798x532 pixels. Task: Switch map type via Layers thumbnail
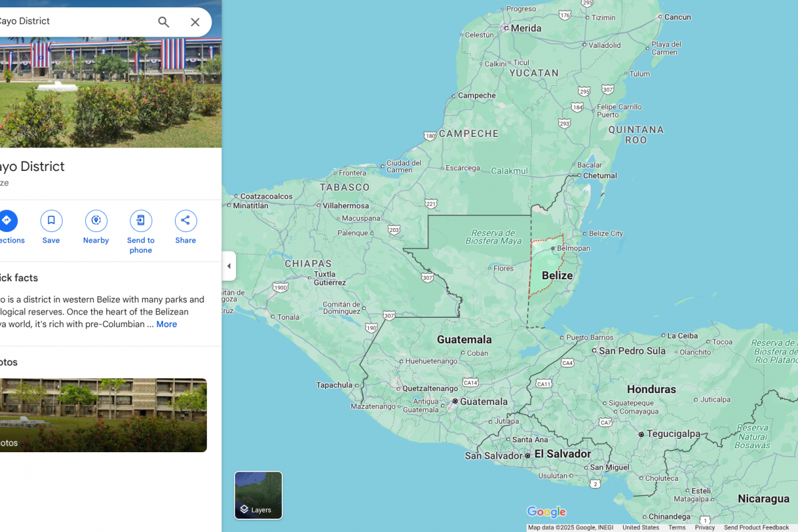pyautogui.click(x=258, y=495)
